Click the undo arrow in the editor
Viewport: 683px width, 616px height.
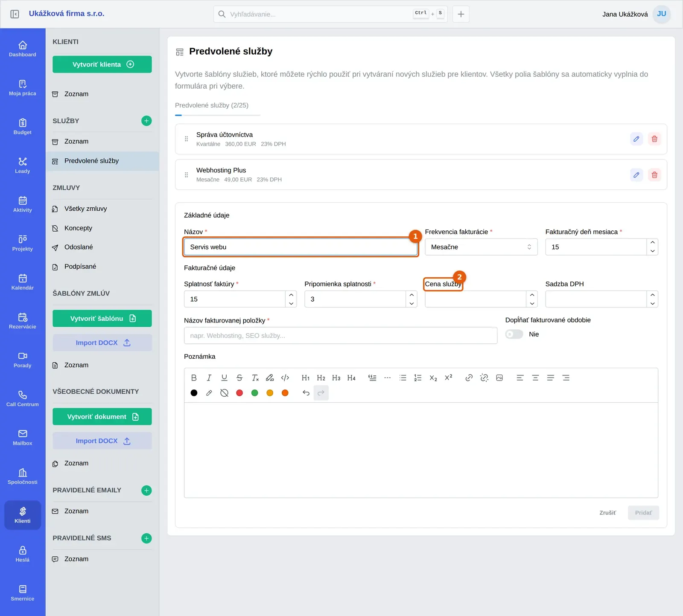pyautogui.click(x=306, y=393)
